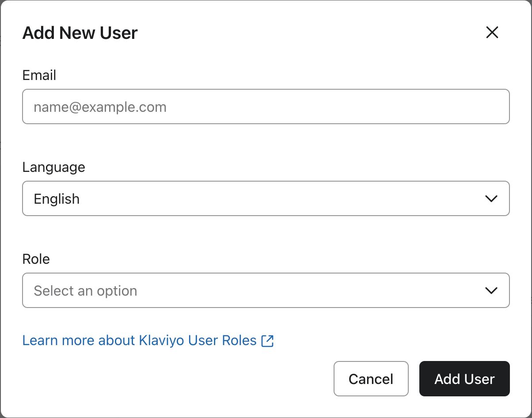Click the external link icon beside User Roles
This screenshot has height=418, width=532.
pos(267,341)
